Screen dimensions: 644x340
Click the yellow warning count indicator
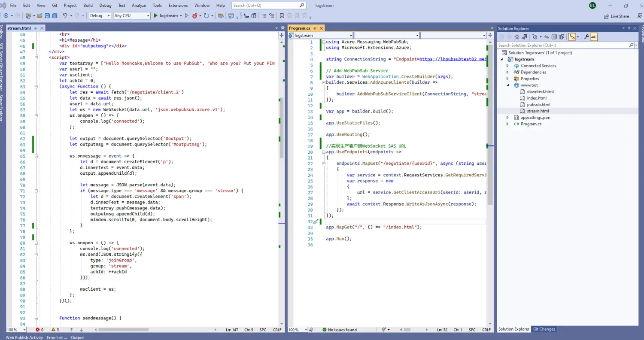[x=55, y=330]
